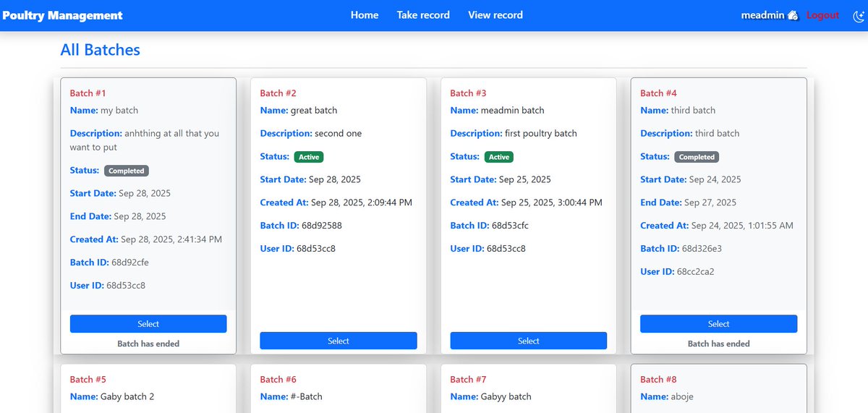
Task: Click the name 'third batch' in Batch #4
Action: [x=693, y=111]
